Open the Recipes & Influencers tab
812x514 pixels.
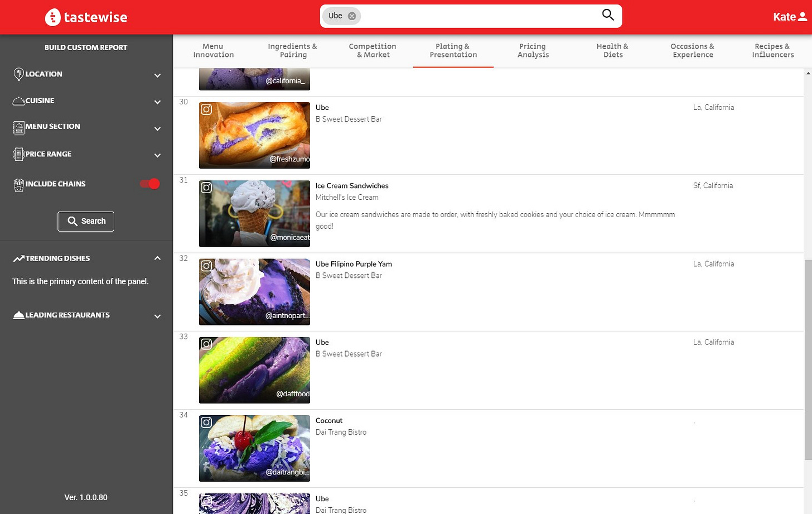coord(772,51)
